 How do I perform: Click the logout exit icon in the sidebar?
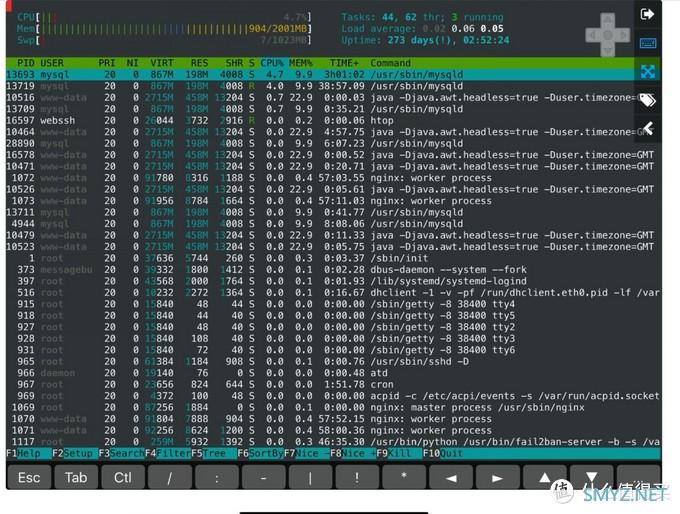(647, 14)
